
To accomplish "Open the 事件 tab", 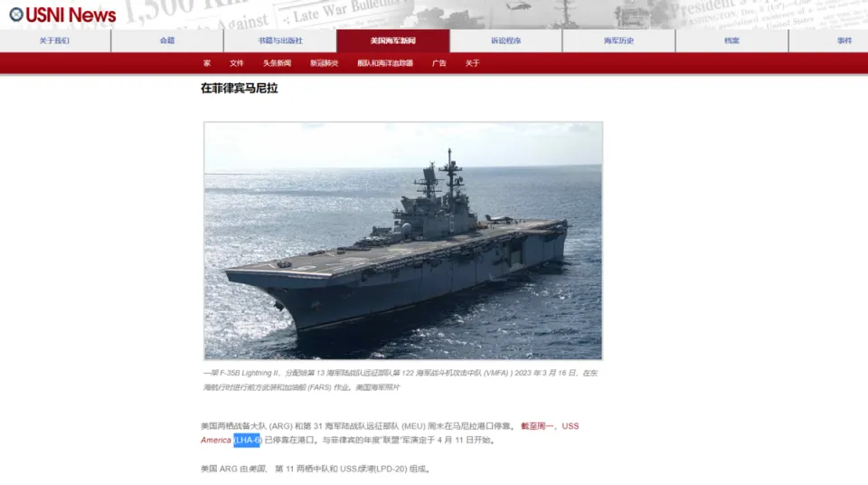I will pyautogui.click(x=844, y=41).
